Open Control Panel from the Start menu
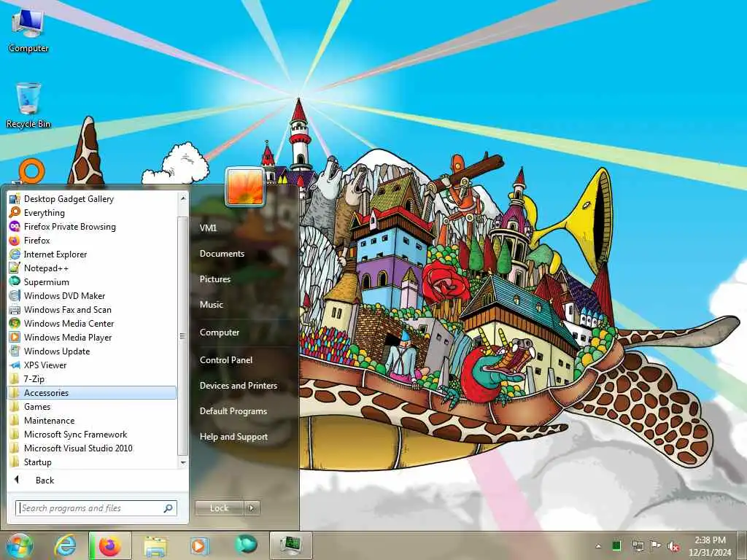This screenshot has width=747, height=560. click(x=226, y=359)
